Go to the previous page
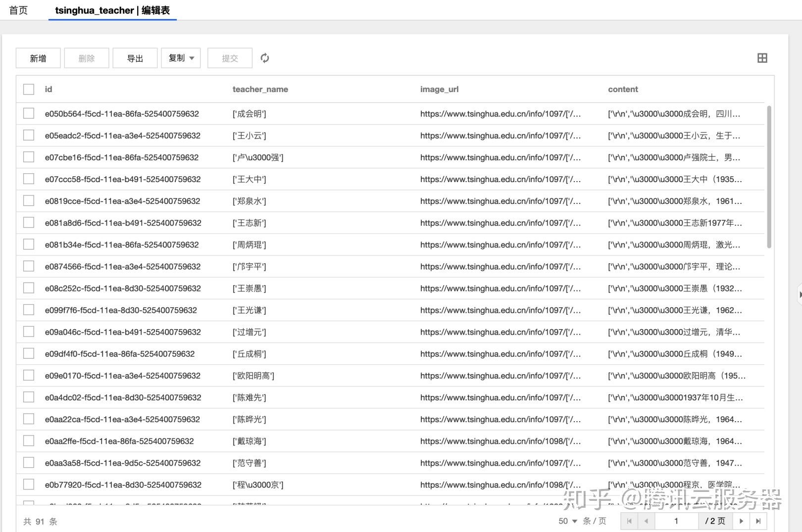This screenshot has width=802, height=532. [646, 521]
